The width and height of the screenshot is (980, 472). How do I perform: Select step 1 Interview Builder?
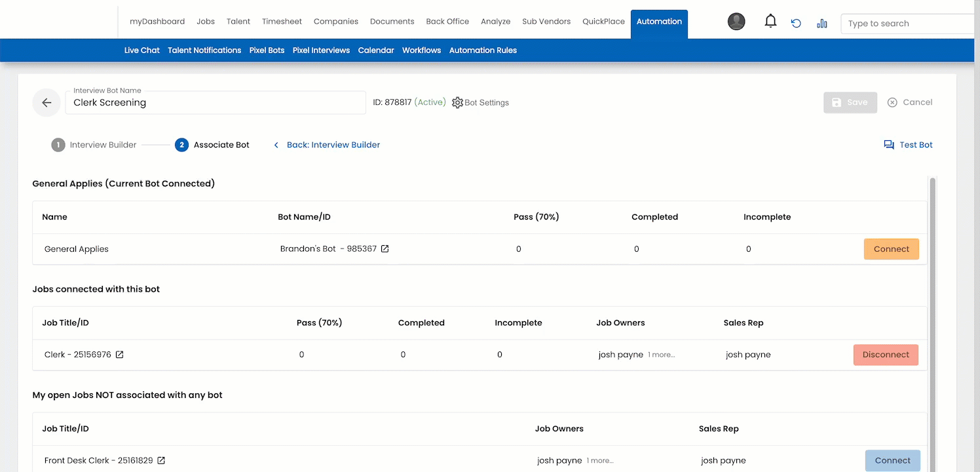pos(94,145)
